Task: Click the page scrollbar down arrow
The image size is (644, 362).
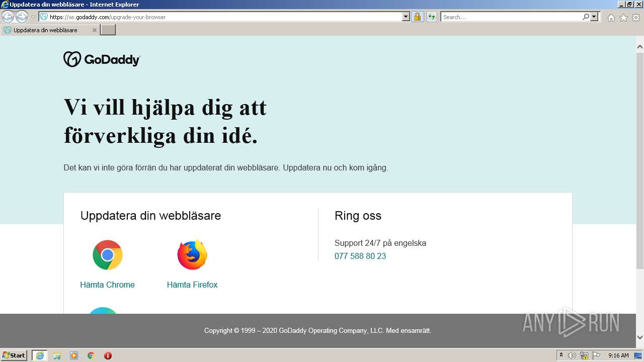Action: 640,337
